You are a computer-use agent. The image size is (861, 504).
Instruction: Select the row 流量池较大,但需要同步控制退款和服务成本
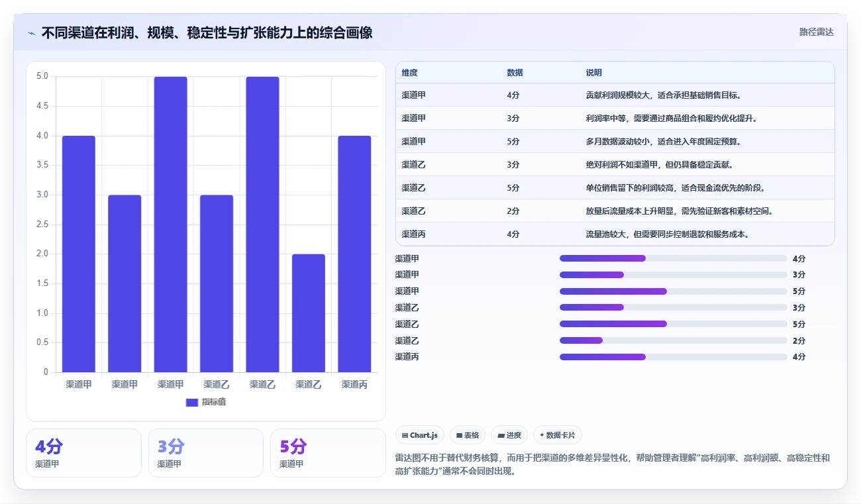click(615, 234)
